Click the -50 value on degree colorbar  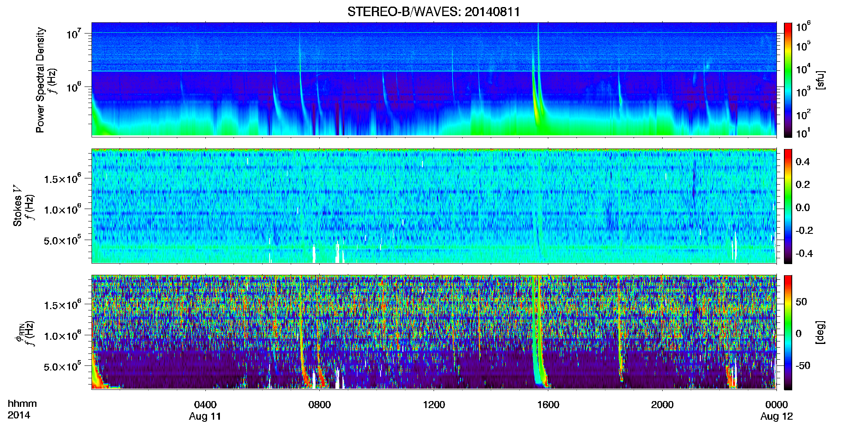[803, 365]
